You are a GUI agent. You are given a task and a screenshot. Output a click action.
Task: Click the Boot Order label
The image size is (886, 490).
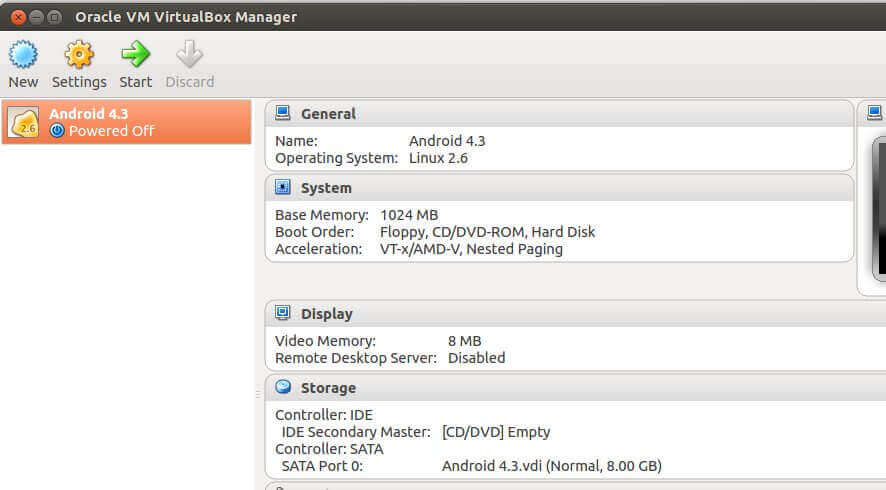click(x=314, y=232)
